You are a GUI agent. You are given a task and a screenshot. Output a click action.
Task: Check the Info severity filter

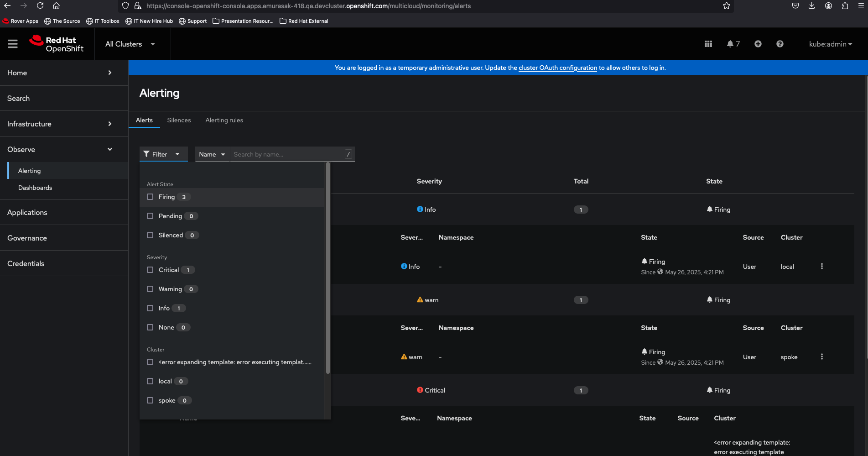150,308
